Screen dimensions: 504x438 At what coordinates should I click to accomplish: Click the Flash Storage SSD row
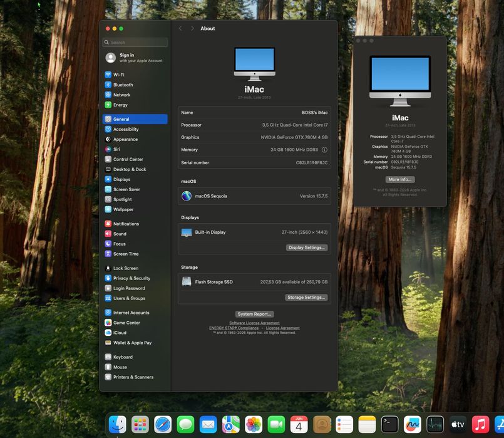[254, 282]
